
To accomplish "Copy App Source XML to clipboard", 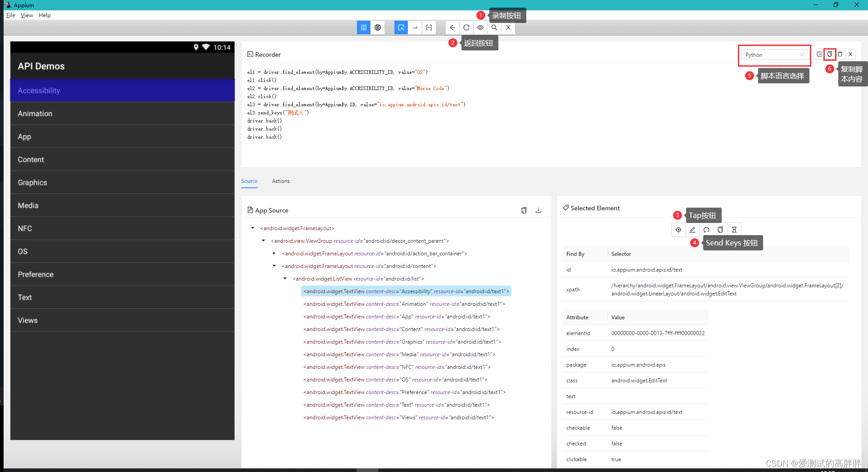I will point(524,210).
